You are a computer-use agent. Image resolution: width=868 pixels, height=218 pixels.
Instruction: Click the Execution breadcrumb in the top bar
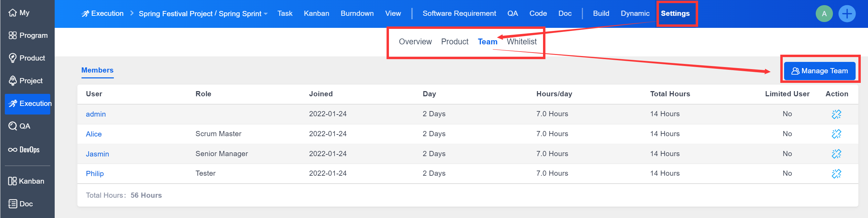click(x=102, y=13)
